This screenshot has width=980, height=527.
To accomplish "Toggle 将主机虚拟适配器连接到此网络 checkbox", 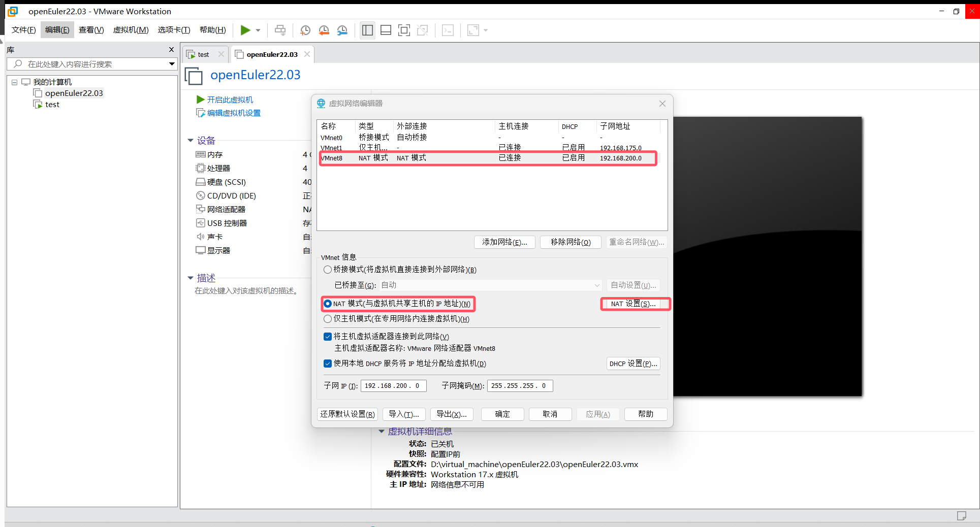I will (x=328, y=337).
